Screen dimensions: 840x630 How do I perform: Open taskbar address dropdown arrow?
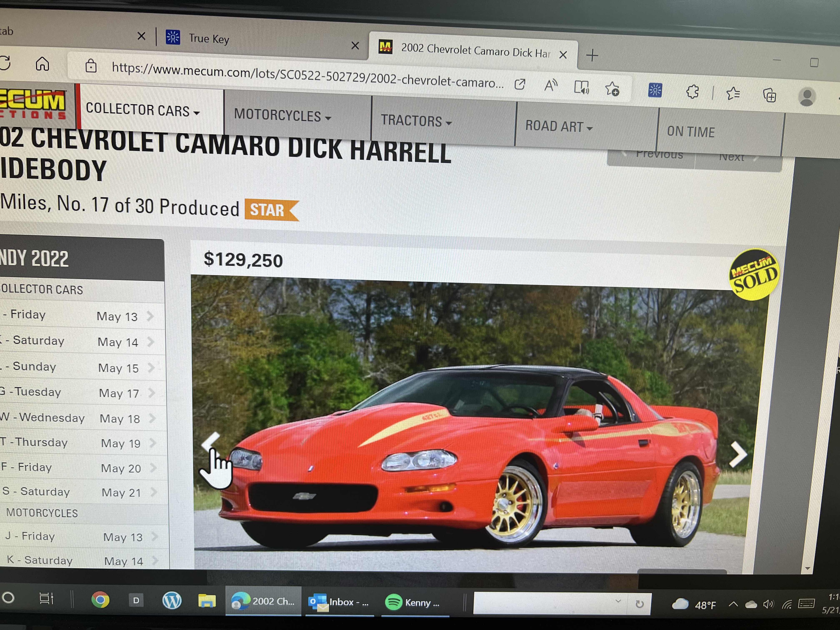coord(618,601)
